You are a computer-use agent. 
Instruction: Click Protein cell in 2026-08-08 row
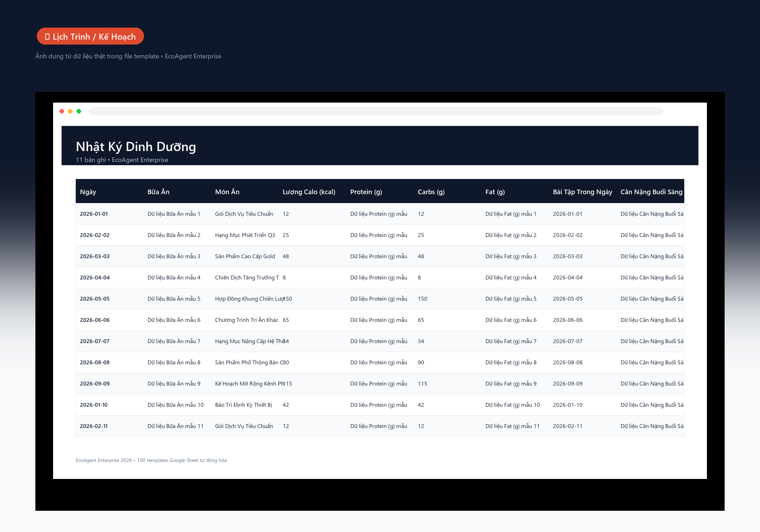pyautogui.click(x=379, y=363)
